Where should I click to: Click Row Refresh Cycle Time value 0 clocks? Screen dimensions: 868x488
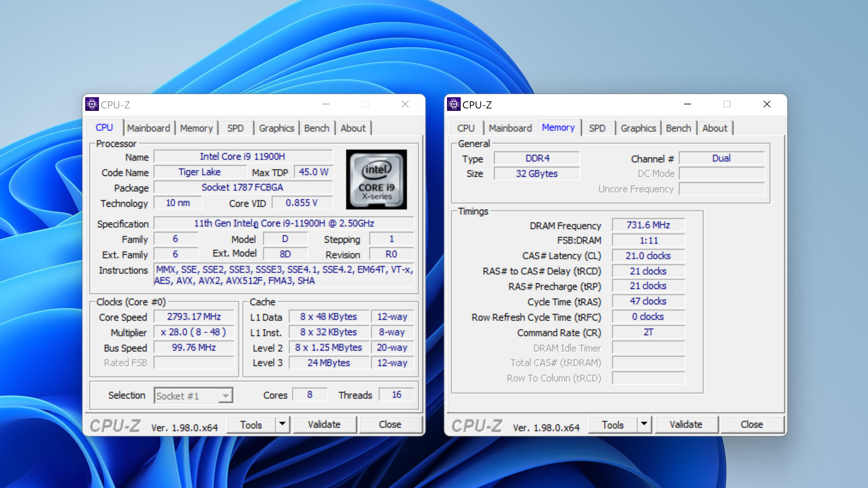pyautogui.click(x=648, y=317)
